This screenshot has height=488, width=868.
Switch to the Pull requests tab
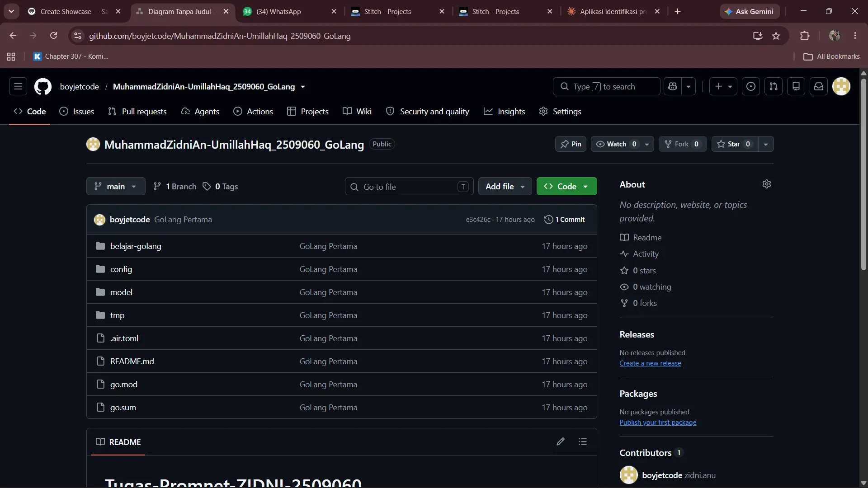[x=137, y=112]
